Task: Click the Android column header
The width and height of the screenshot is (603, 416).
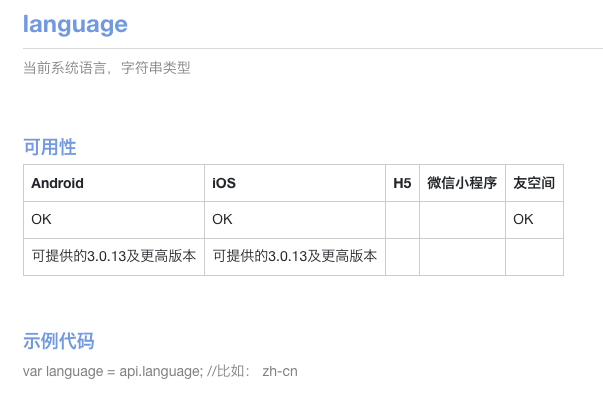Action: click(x=58, y=183)
